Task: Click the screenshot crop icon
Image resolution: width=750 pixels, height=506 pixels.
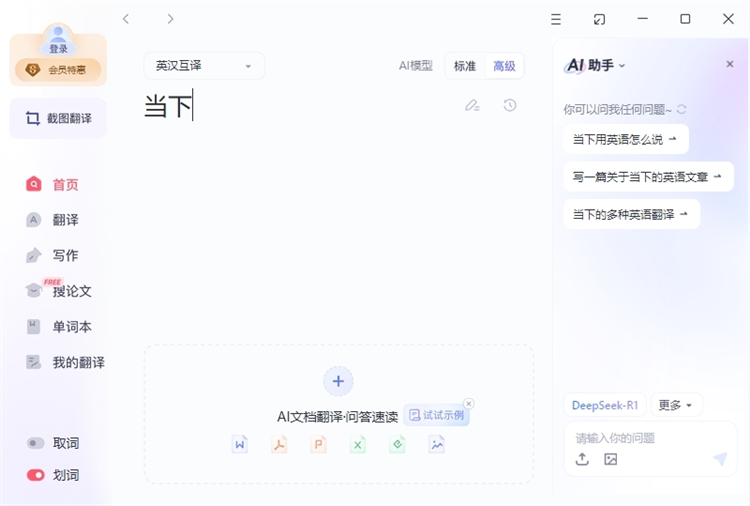Action: (x=33, y=118)
